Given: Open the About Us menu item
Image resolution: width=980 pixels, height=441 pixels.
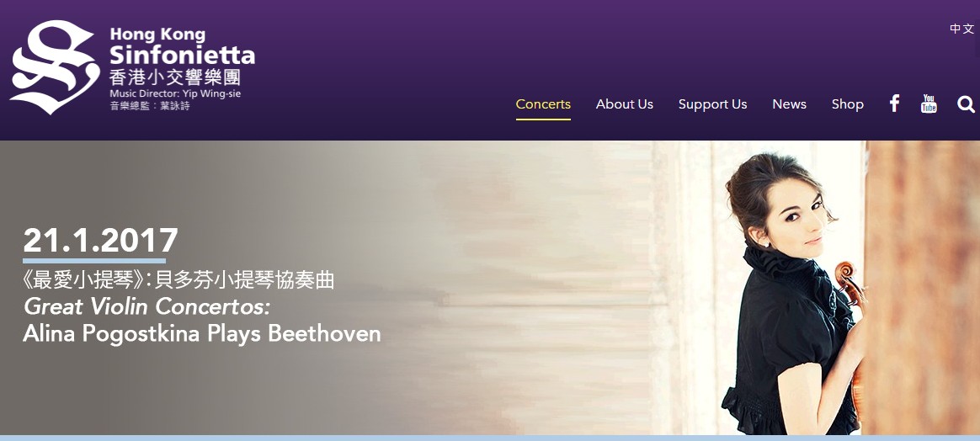Looking at the screenshot, I should (625, 104).
